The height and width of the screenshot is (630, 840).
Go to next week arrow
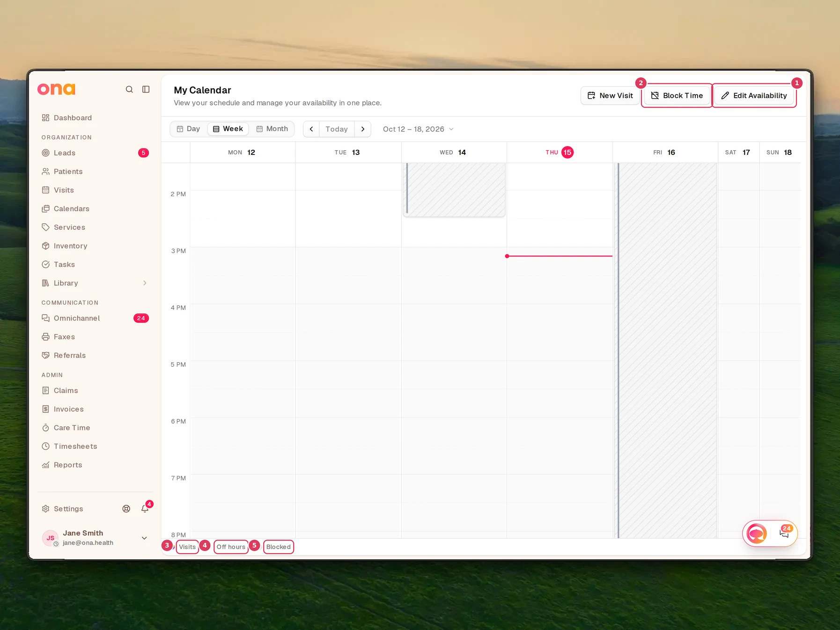pyautogui.click(x=363, y=129)
